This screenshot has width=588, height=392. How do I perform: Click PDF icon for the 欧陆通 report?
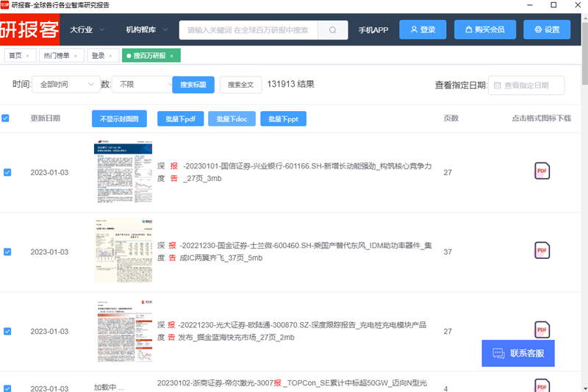point(542,329)
